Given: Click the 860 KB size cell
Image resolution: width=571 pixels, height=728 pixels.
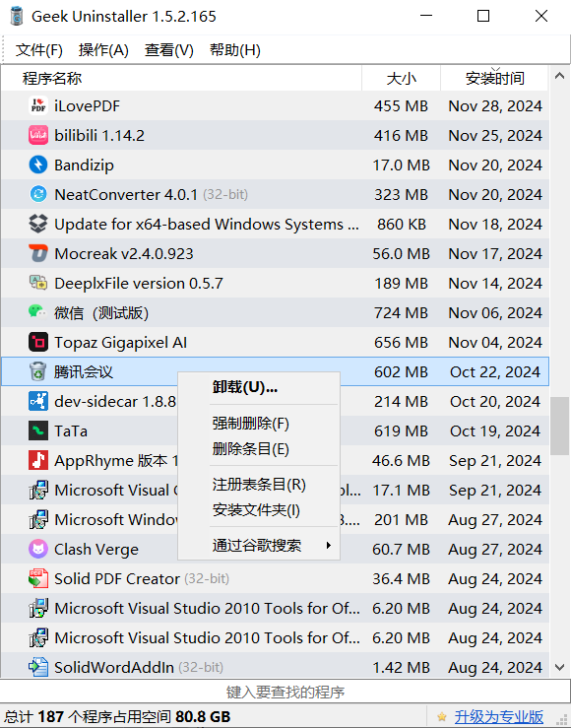Looking at the screenshot, I should click(x=402, y=224).
